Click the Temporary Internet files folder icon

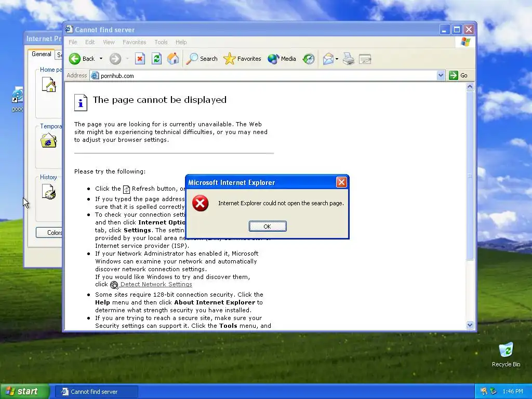click(x=48, y=140)
